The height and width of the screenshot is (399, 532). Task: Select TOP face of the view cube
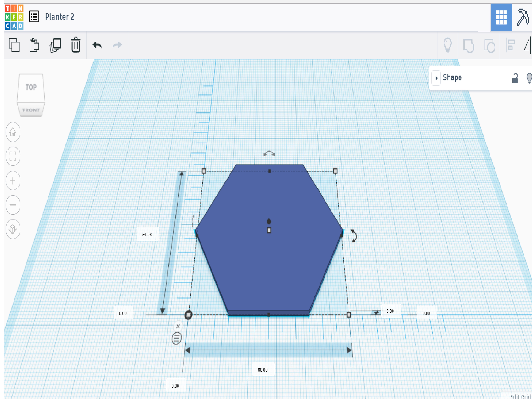(31, 88)
